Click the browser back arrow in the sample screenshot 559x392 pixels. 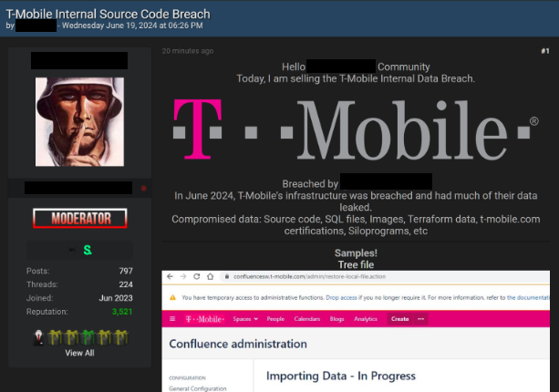pos(170,276)
